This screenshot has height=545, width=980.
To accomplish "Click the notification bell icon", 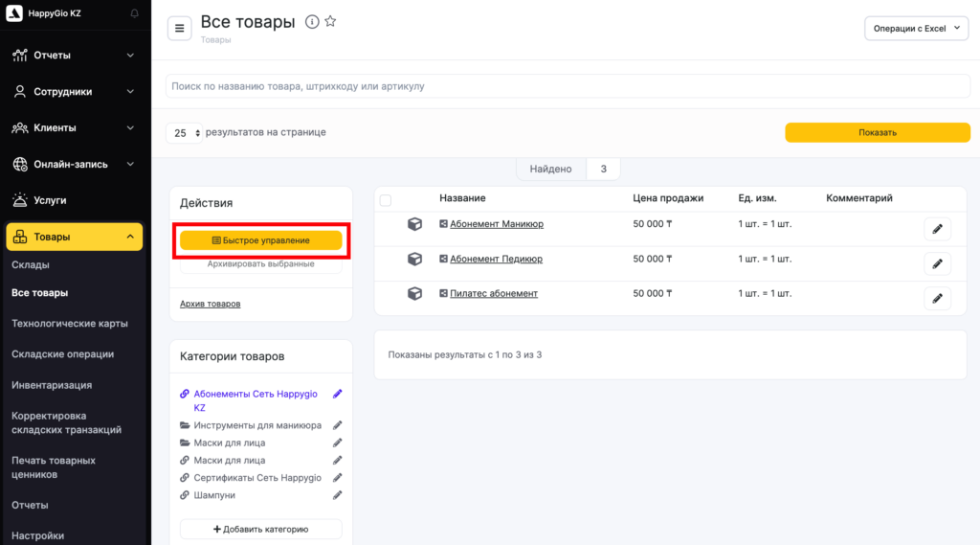I will pos(134,13).
